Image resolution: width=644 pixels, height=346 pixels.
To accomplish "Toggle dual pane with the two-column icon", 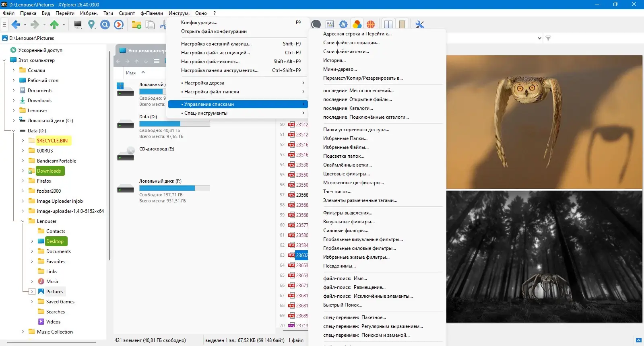I will point(388,25).
